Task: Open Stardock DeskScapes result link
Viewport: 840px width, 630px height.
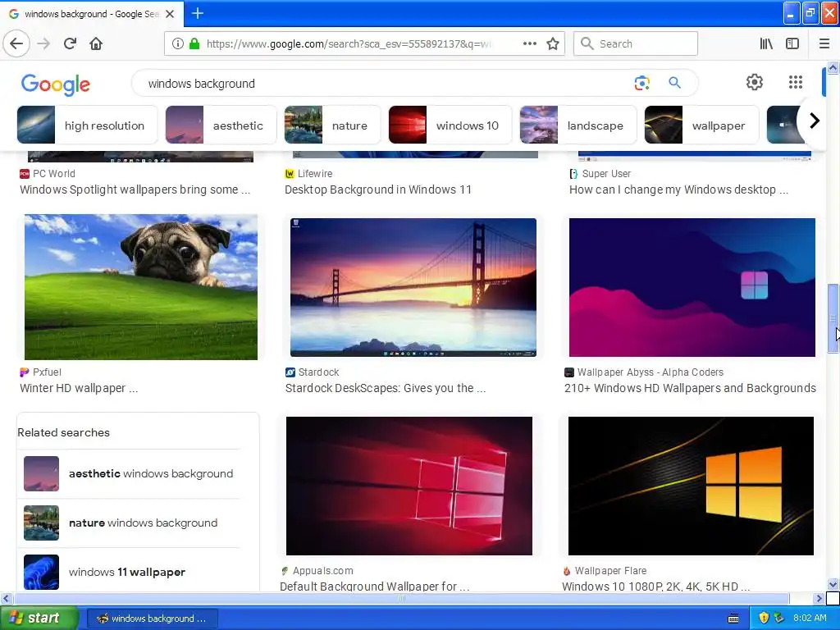Action: (386, 388)
